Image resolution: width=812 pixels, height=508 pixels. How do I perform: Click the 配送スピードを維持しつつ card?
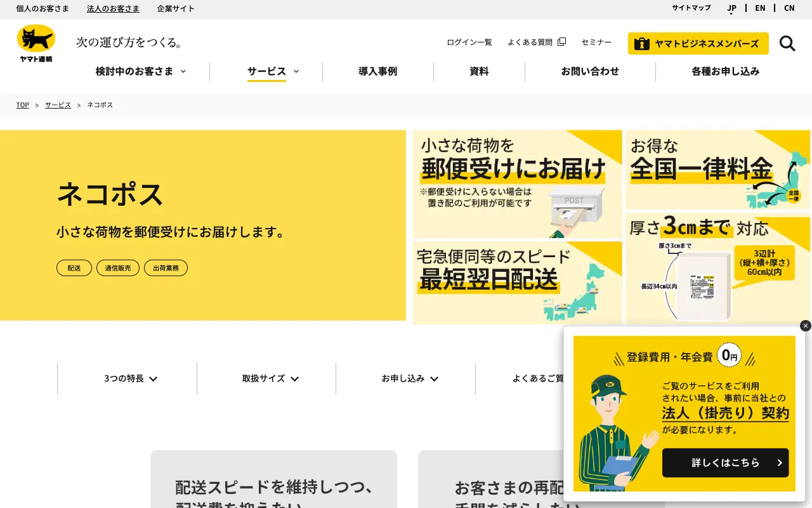coord(273,479)
